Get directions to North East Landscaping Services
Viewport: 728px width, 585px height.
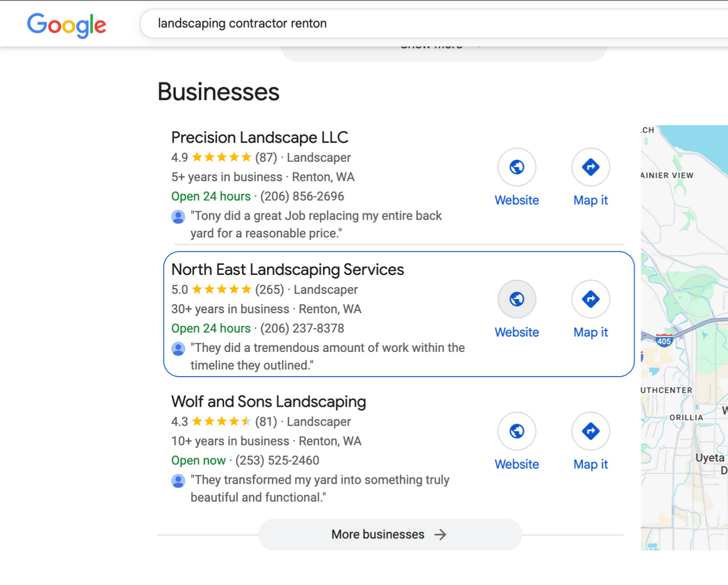tap(590, 299)
